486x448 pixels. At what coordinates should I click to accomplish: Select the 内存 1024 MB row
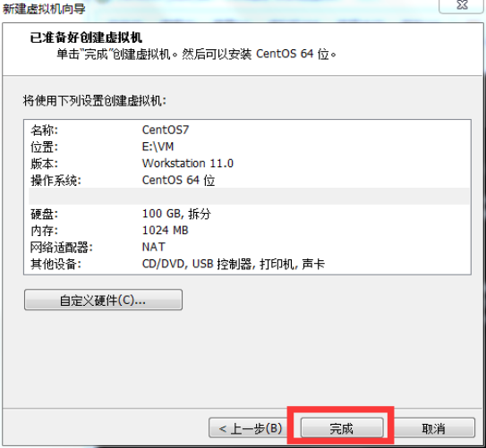click(x=250, y=231)
